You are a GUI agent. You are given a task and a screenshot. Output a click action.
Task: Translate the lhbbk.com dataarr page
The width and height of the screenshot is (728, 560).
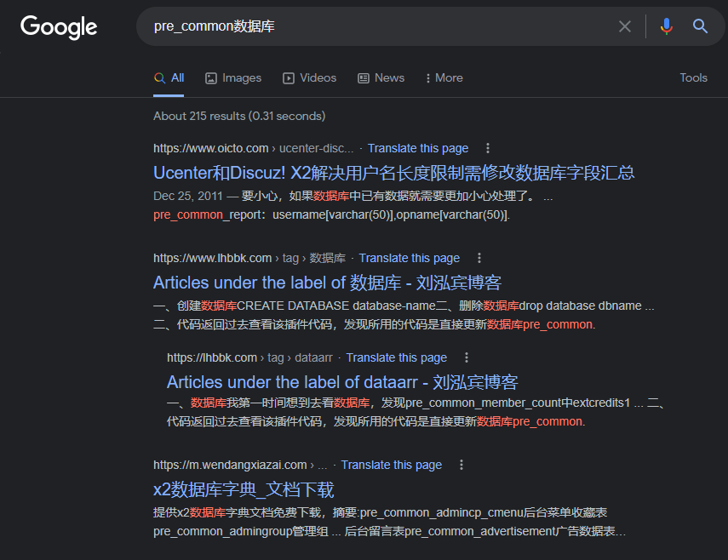click(397, 357)
